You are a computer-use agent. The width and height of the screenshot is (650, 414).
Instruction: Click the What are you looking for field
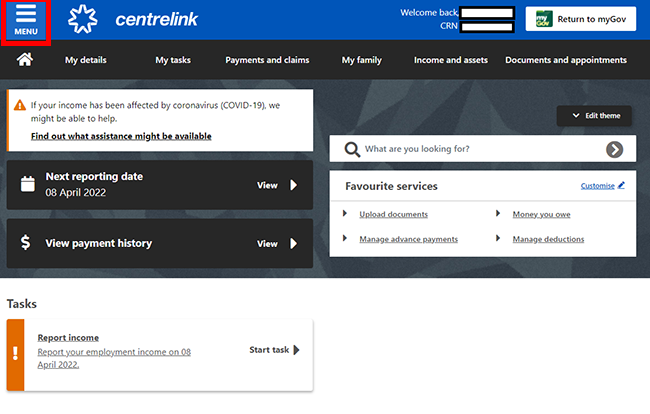point(483,149)
